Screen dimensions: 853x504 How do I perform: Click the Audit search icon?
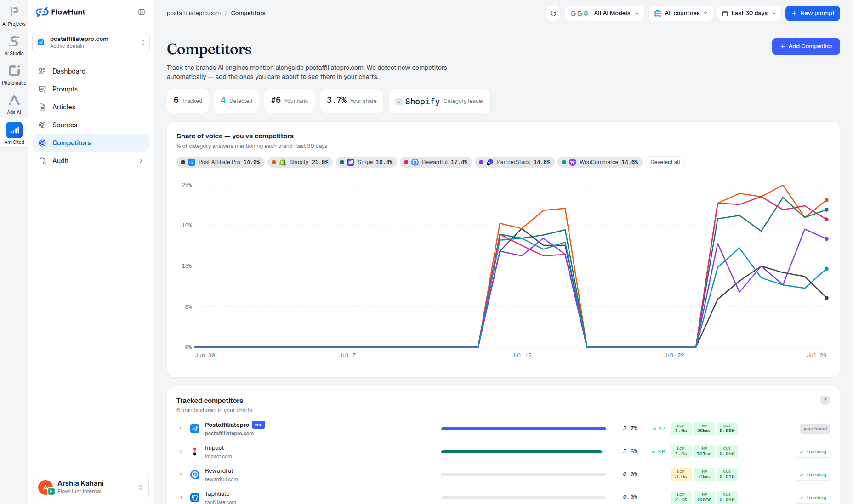[x=42, y=161]
